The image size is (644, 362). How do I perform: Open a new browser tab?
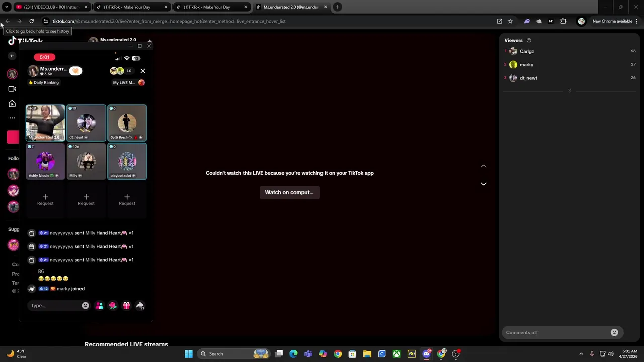tap(338, 7)
